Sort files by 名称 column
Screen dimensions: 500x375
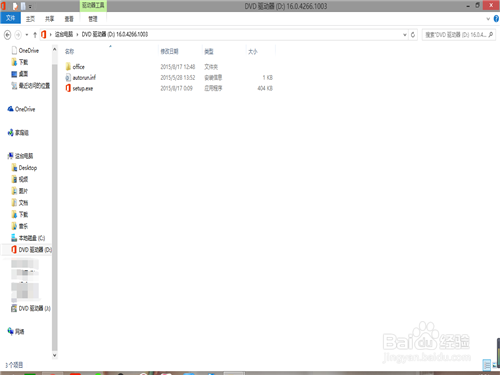(70, 51)
